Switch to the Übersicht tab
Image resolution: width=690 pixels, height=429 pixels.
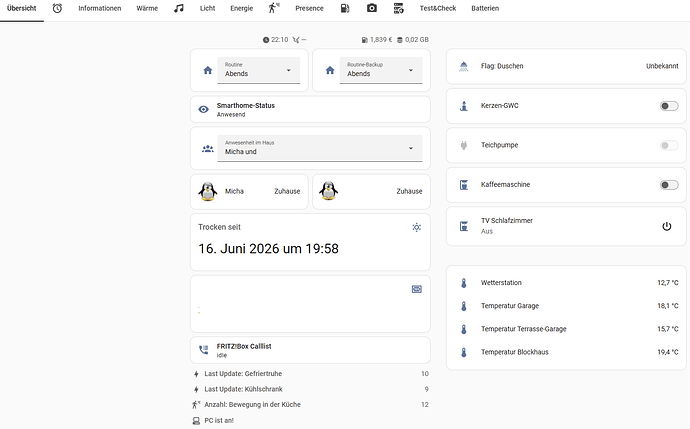point(22,8)
